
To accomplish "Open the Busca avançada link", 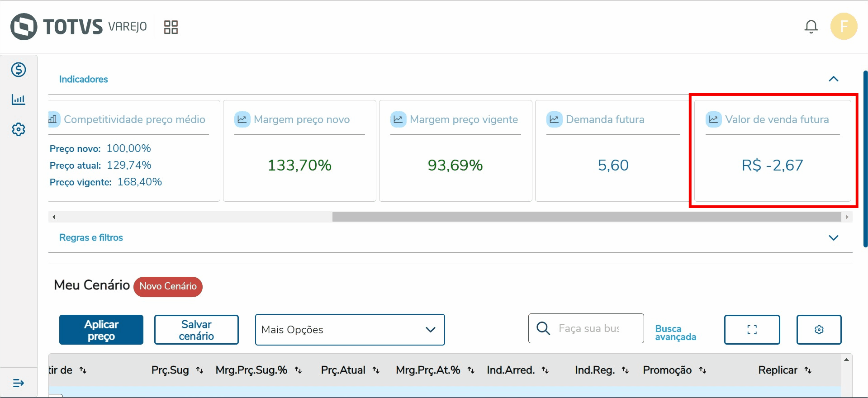I will point(675,332).
